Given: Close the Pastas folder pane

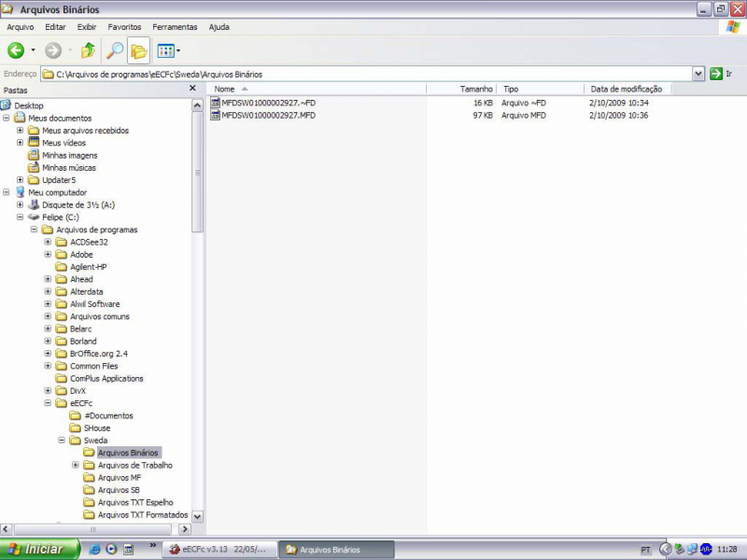Looking at the screenshot, I should click(x=193, y=89).
